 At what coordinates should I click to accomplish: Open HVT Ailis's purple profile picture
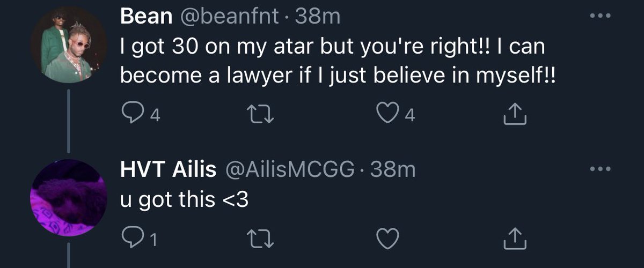(x=68, y=198)
